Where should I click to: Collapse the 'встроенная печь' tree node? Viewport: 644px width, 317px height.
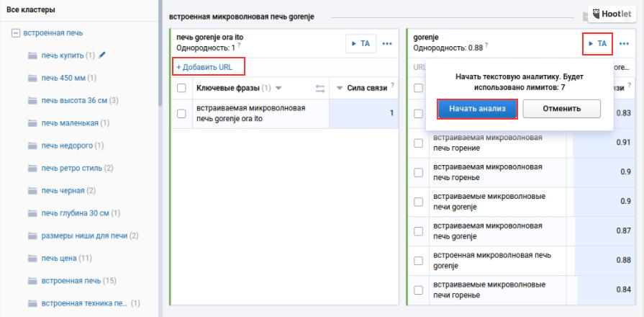(x=16, y=33)
